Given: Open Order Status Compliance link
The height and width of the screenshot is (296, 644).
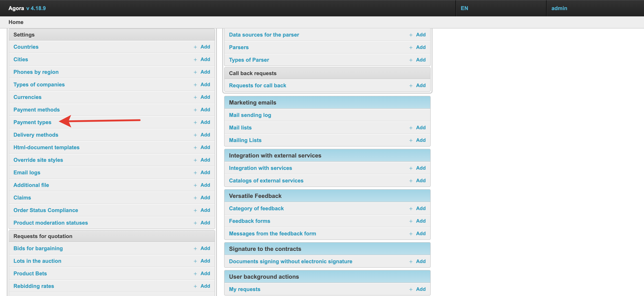Looking at the screenshot, I should [46, 210].
